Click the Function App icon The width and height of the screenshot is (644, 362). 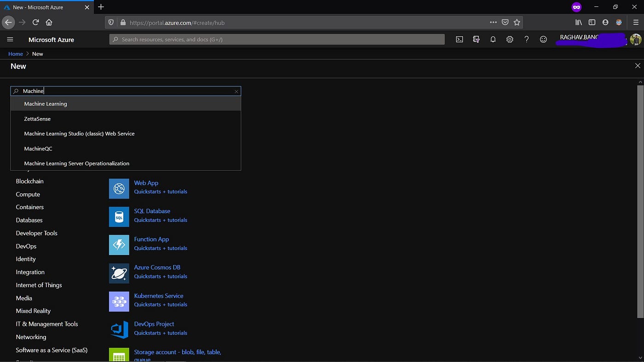[119, 245]
